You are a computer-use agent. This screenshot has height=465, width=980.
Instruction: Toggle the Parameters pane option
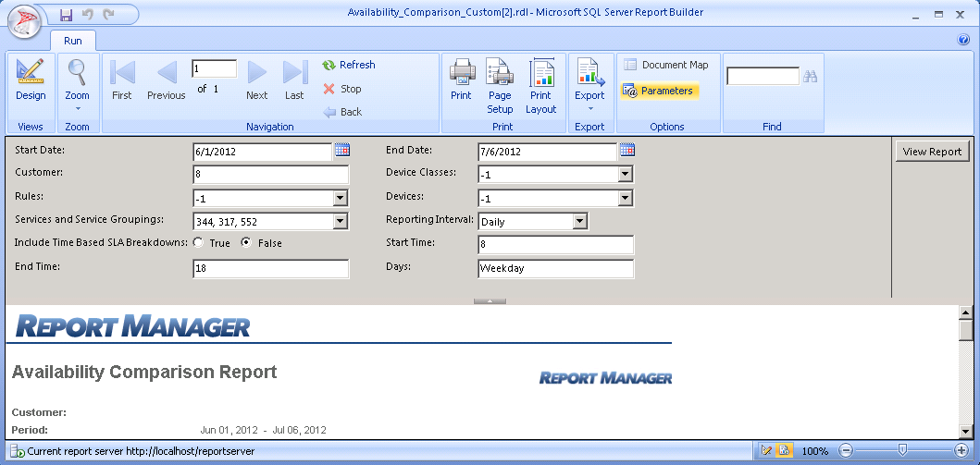(x=659, y=91)
